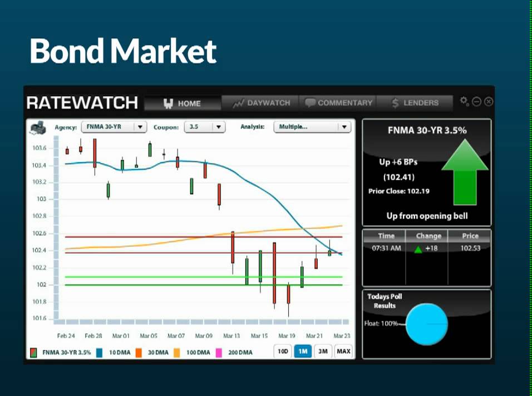The image size is (532, 396).
Task: Click the Prior Close: 102.19 text
Action: tap(398, 191)
